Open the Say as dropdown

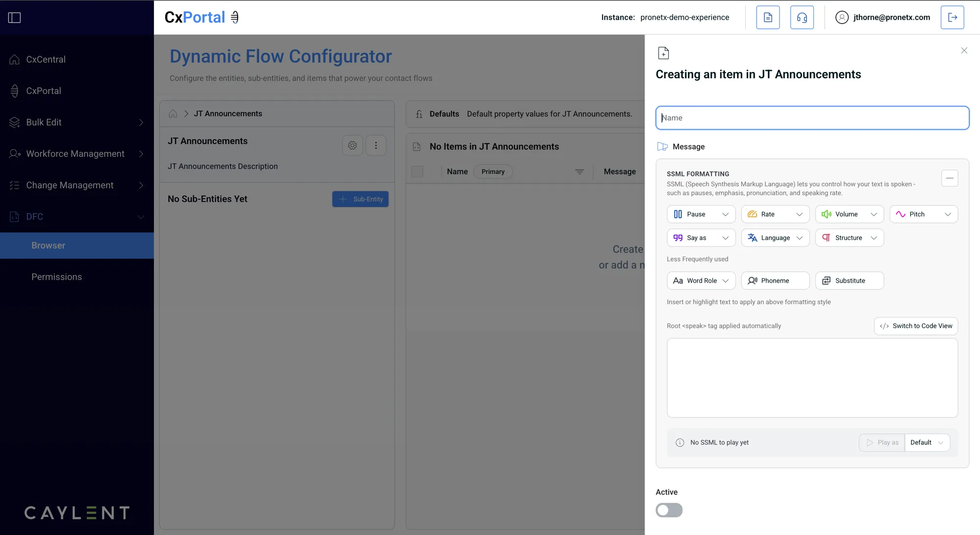[701, 238]
